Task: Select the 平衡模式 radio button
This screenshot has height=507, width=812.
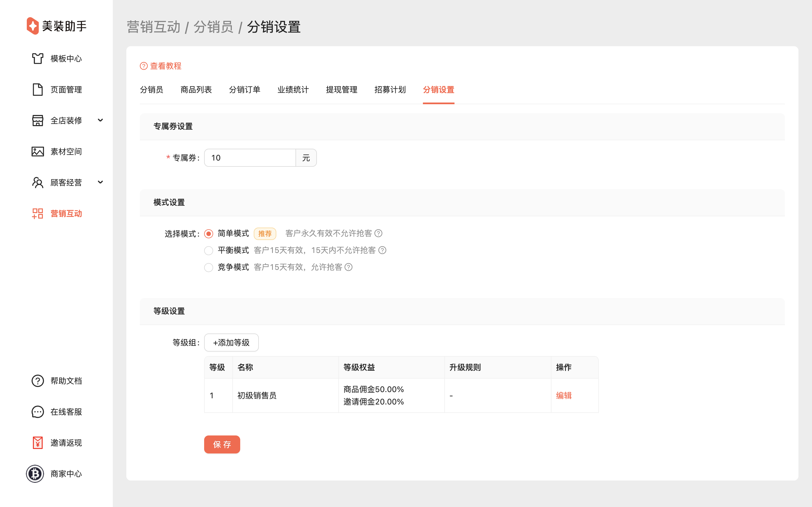Action: point(209,250)
